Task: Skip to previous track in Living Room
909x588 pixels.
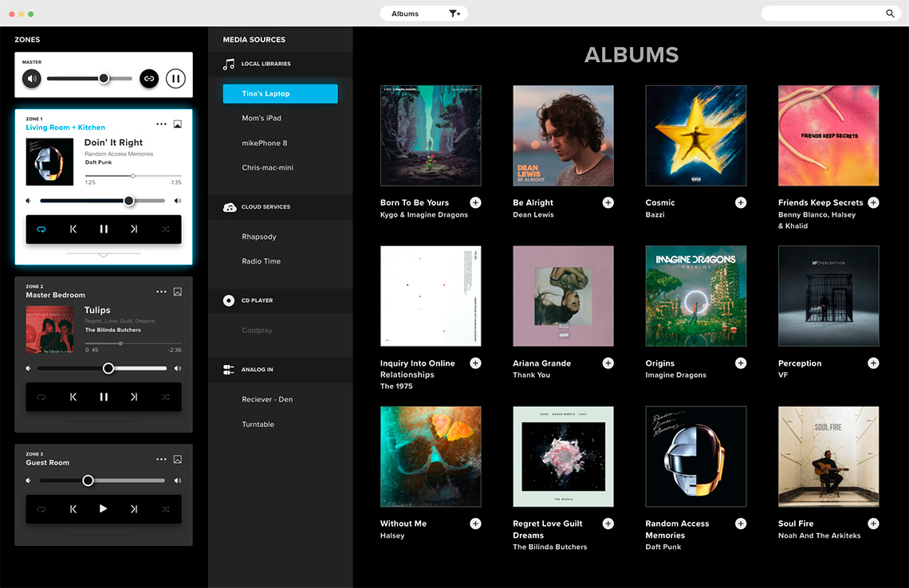Action: (73, 229)
